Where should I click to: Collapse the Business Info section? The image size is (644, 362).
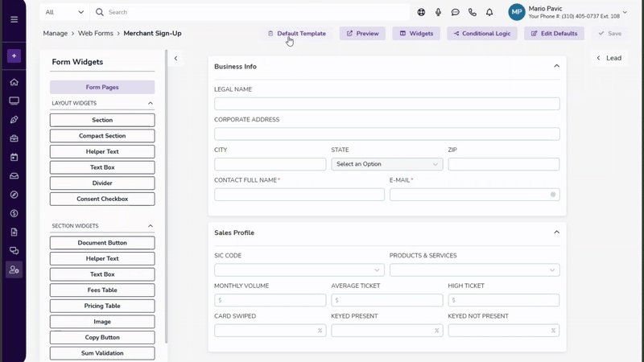click(x=556, y=66)
